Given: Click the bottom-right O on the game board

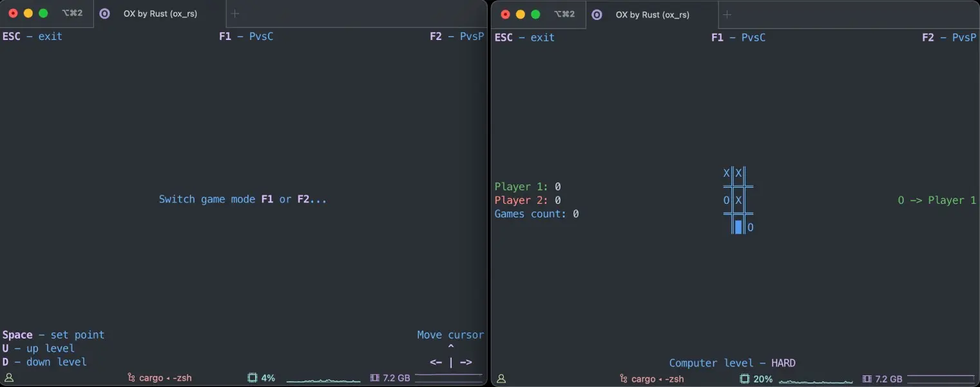Looking at the screenshot, I should pos(751,227).
